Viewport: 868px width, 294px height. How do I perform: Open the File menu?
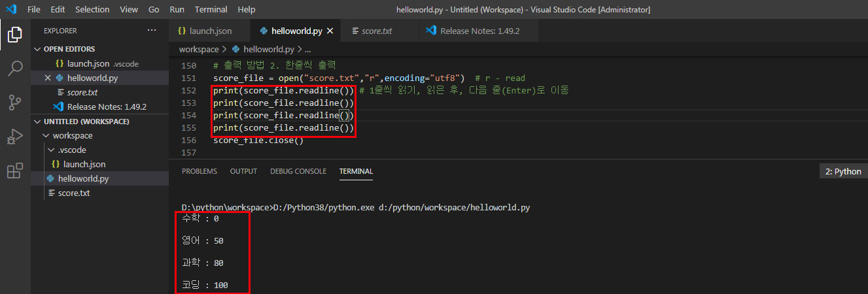pyautogui.click(x=34, y=10)
